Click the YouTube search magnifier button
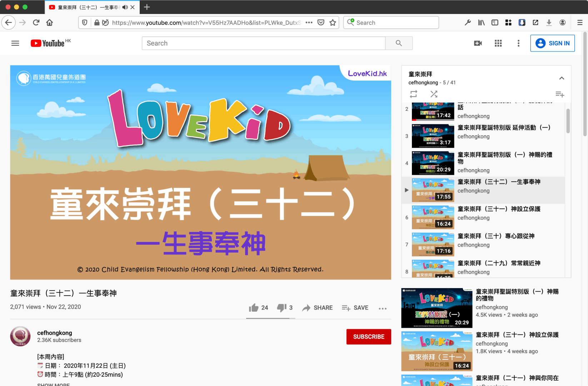This screenshot has height=386, width=588. click(x=399, y=43)
